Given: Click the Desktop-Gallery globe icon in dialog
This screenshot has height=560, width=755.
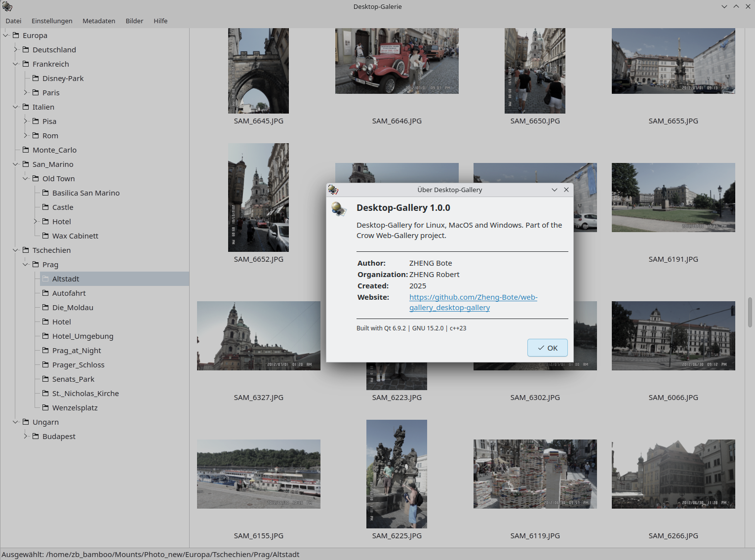Looking at the screenshot, I should pos(339,209).
